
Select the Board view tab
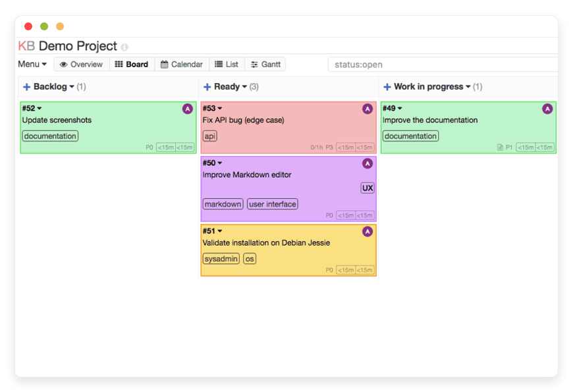pos(132,65)
